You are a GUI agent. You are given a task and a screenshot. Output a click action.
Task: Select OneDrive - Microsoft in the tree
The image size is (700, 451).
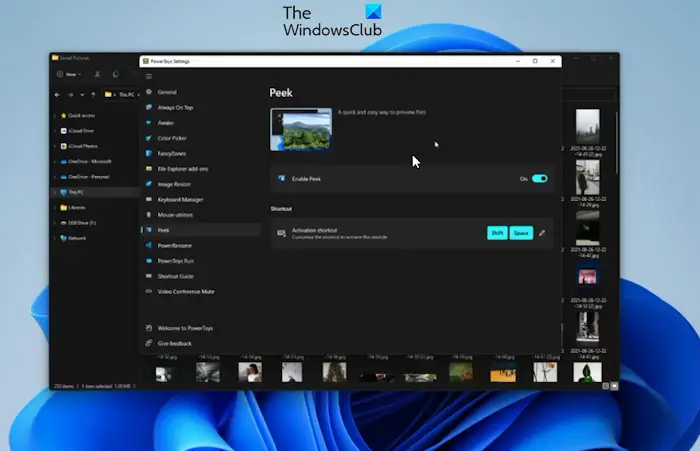pos(90,161)
